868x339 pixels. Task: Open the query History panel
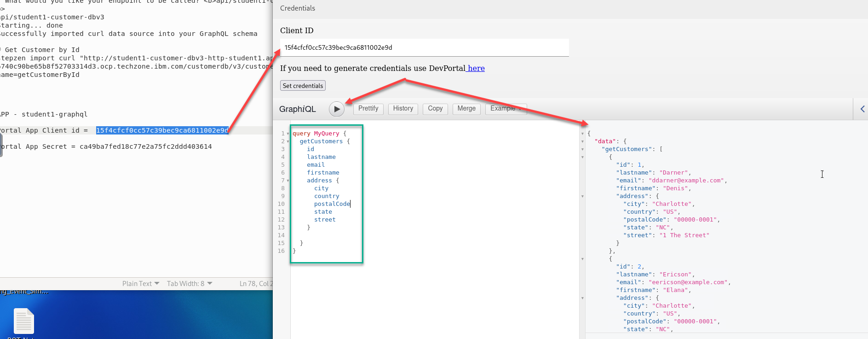403,109
